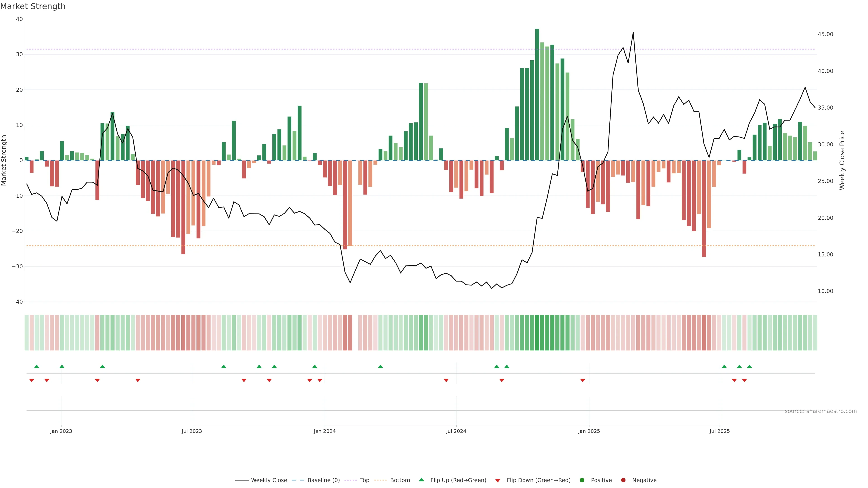Click the first red flip-down triangle marker
Screen dimensions: 868x488
pyautogui.click(x=32, y=380)
